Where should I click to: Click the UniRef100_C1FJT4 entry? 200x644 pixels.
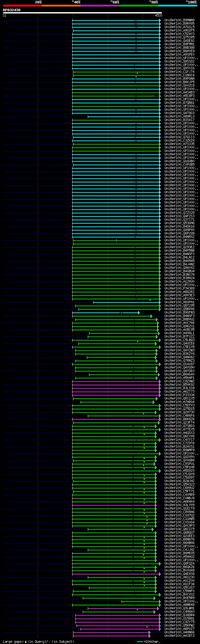(179, 72)
